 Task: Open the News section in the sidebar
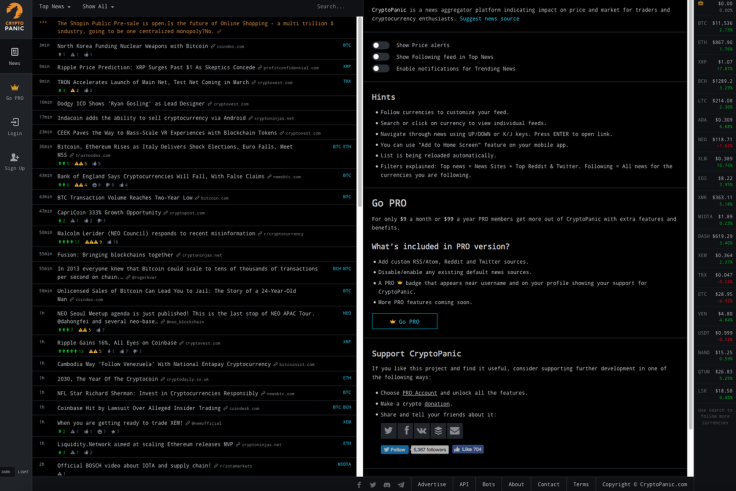(15, 56)
